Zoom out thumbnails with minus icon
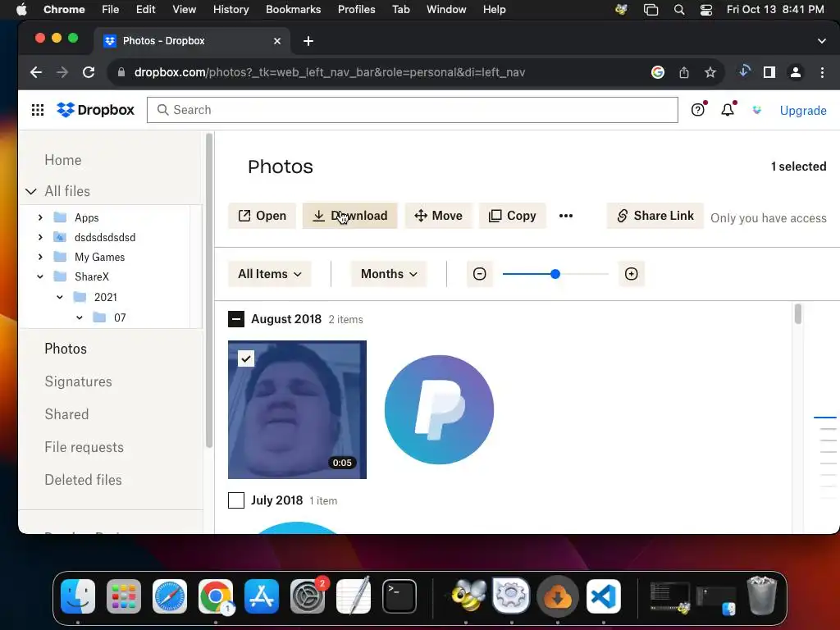This screenshot has height=630, width=840. [479, 274]
